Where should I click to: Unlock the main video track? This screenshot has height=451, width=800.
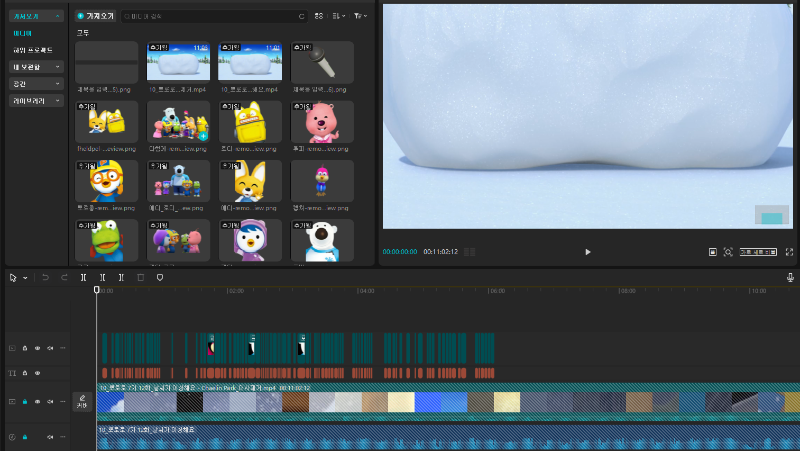[x=24, y=402]
